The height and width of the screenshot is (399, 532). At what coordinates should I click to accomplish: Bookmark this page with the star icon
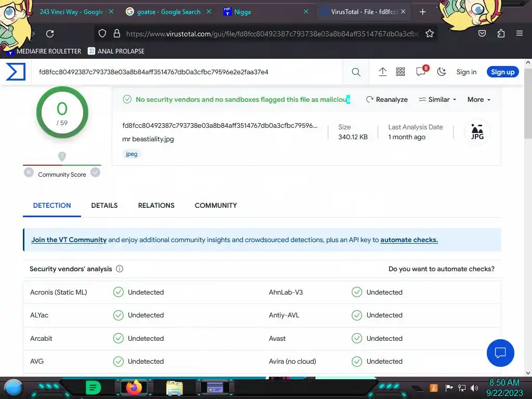(430, 34)
